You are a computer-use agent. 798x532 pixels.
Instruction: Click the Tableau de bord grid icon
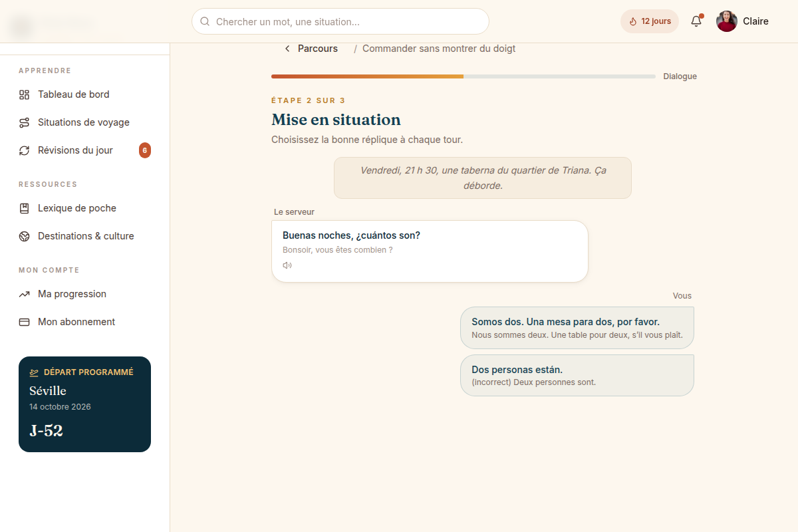coord(24,94)
